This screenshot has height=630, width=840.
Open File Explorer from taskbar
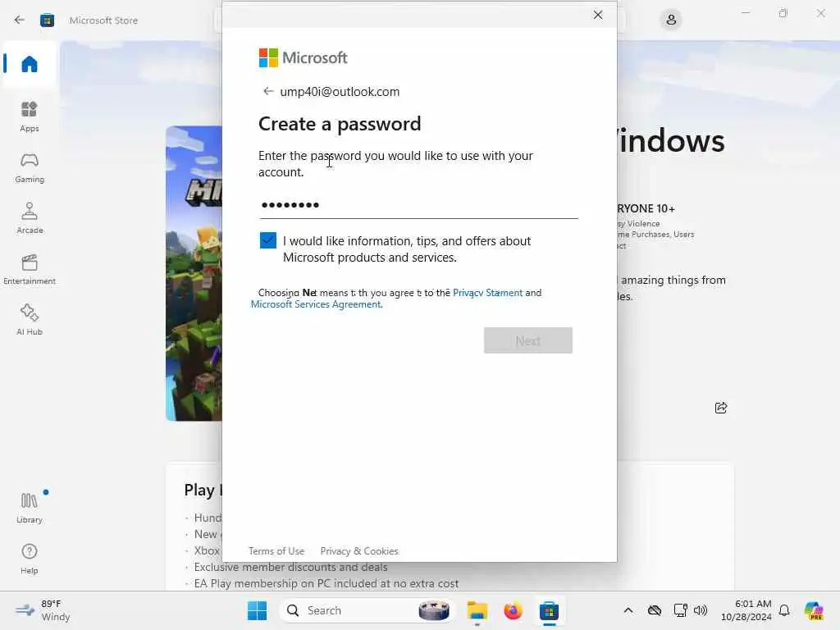point(477,610)
